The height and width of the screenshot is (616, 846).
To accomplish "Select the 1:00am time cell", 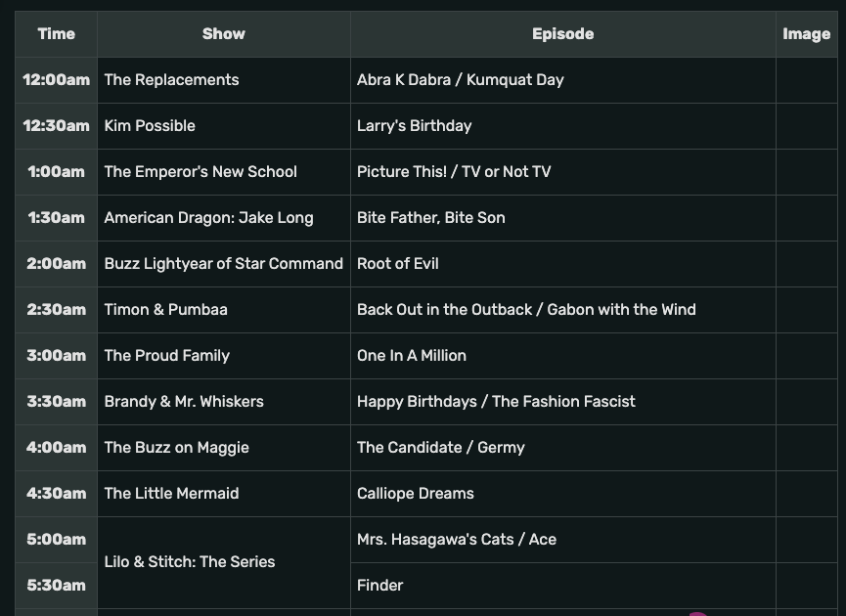I will point(56,171).
